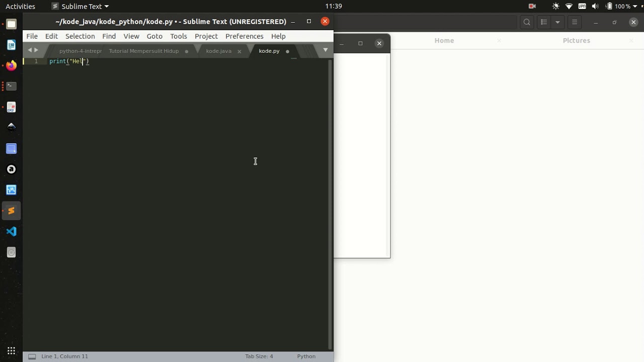Switch to the Home tab in Files
Image resolution: width=644 pixels, height=362 pixels.
tap(444, 40)
